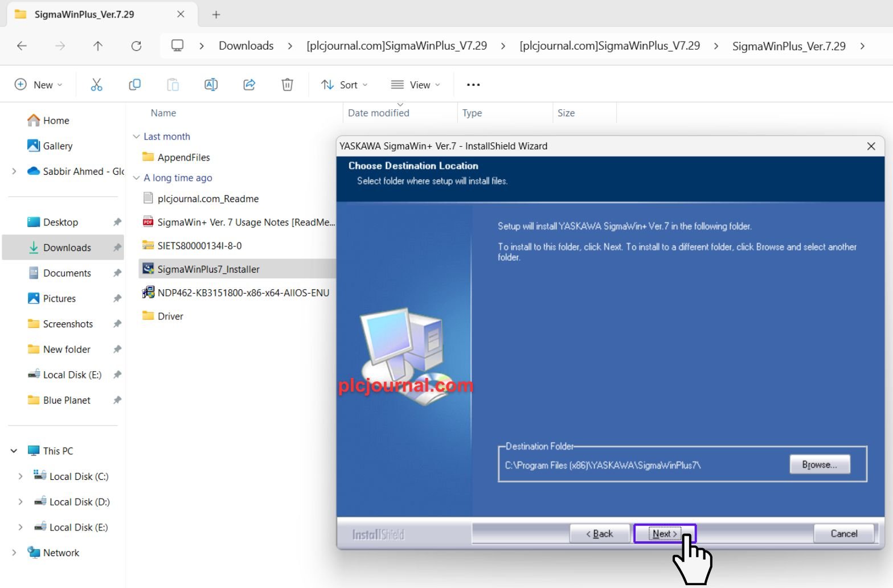Viewport: 893px width, 588px height.
Task: Open the Sort options dropdown
Action: [x=344, y=85]
